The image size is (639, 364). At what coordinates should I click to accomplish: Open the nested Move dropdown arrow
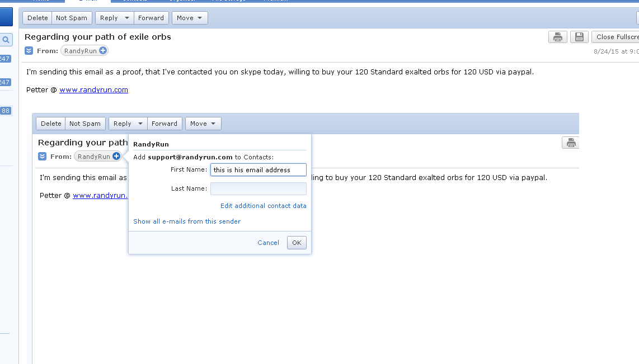click(x=213, y=124)
